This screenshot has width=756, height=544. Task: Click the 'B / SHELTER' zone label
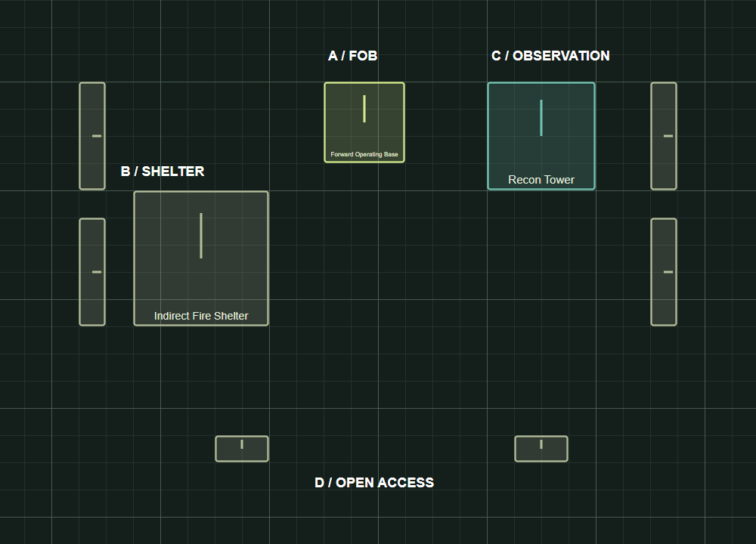click(163, 172)
